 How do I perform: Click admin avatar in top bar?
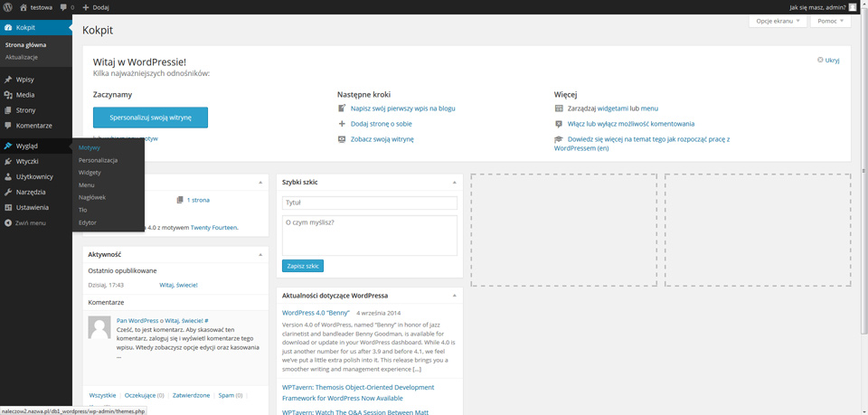tap(852, 7)
